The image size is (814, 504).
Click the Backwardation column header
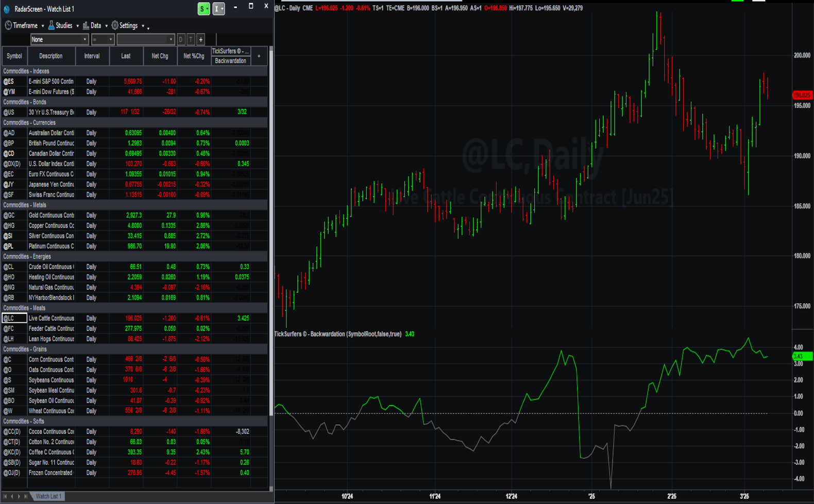pos(230,61)
